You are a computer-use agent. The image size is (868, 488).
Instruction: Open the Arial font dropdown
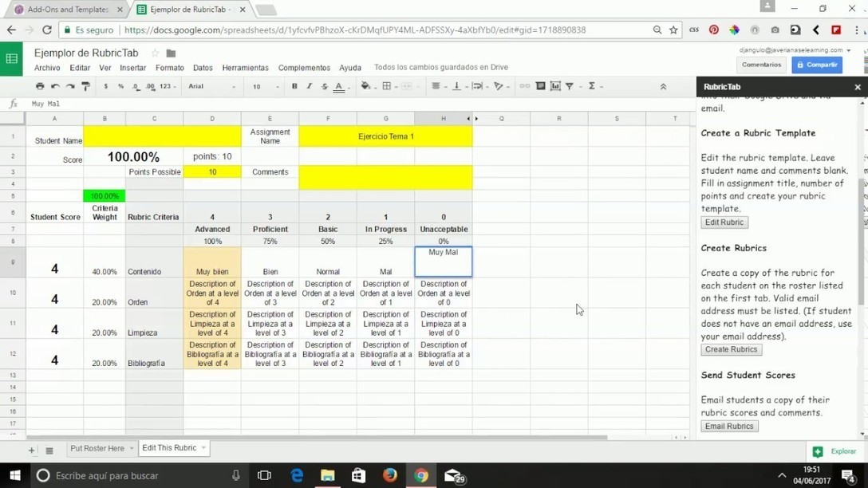click(x=211, y=86)
